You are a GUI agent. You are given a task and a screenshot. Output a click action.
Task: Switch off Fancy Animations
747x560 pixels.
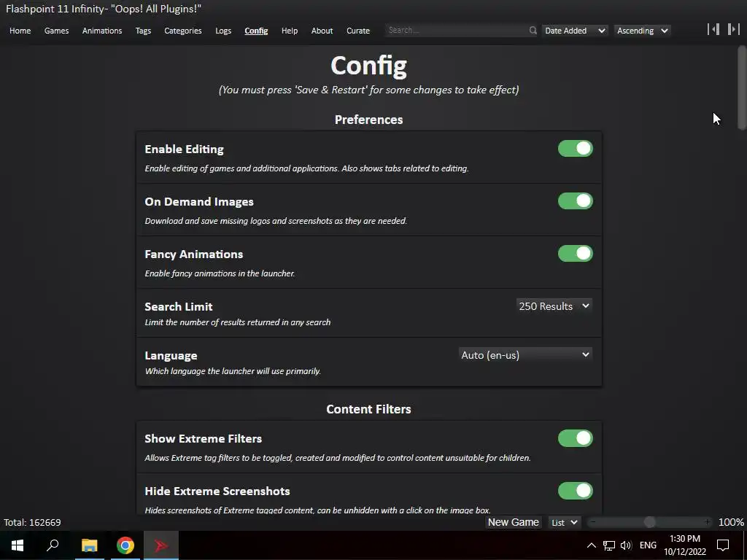[576, 253]
